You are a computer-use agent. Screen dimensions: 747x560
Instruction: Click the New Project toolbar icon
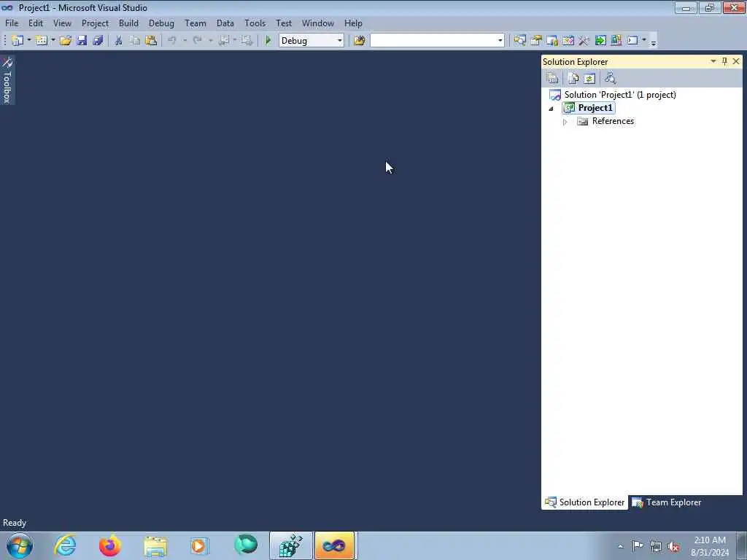coord(18,41)
